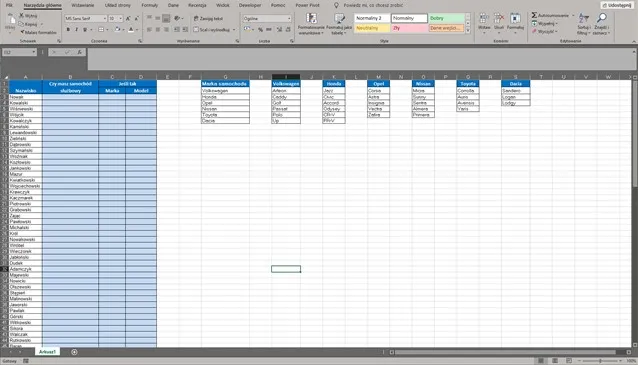Click the Percent style icon

tap(260, 30)
